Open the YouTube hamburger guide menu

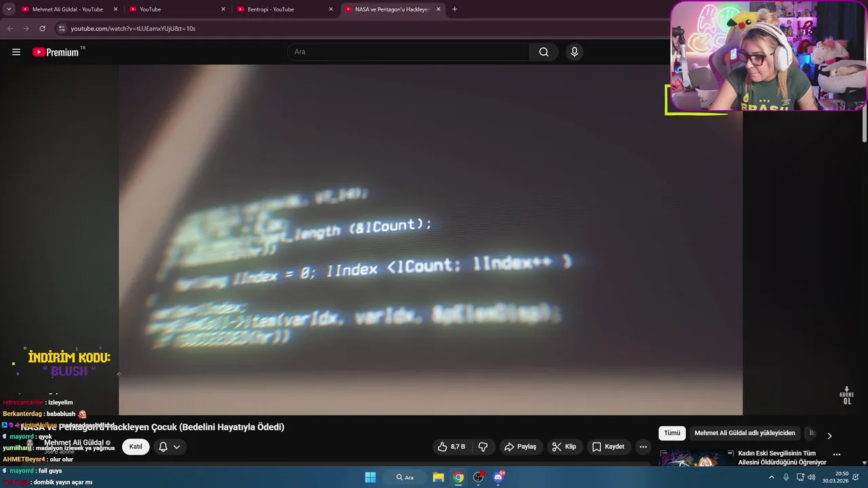(x=16, y=52)
